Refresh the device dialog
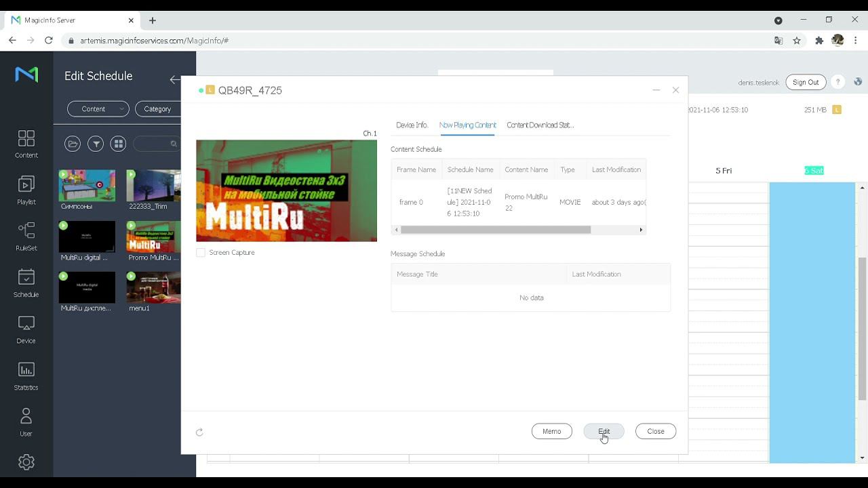Viewport: 868px width, 488px height. click(199, 432)
